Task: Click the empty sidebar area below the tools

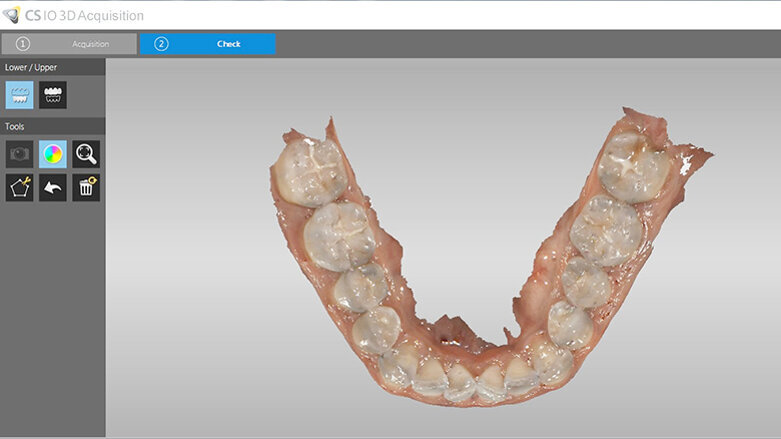Action: [x=52, y=320]
